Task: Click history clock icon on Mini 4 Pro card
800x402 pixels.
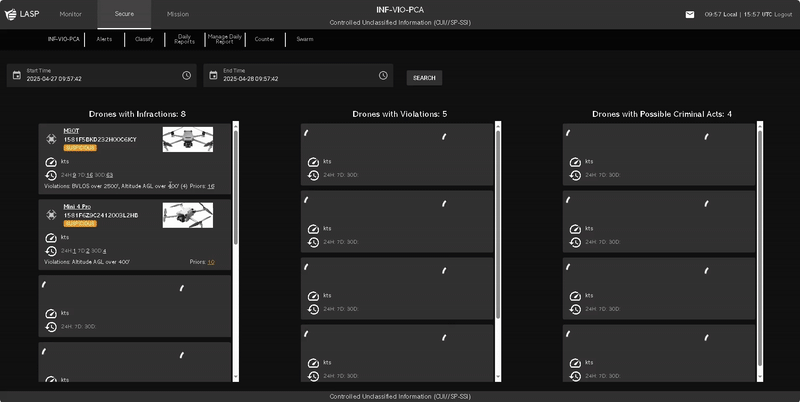Action: (51, 252)
